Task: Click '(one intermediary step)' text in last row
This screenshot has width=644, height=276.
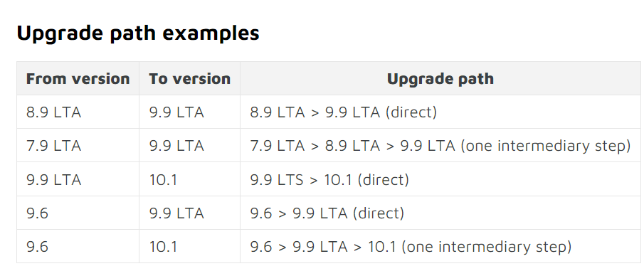Action: [486, 247]
